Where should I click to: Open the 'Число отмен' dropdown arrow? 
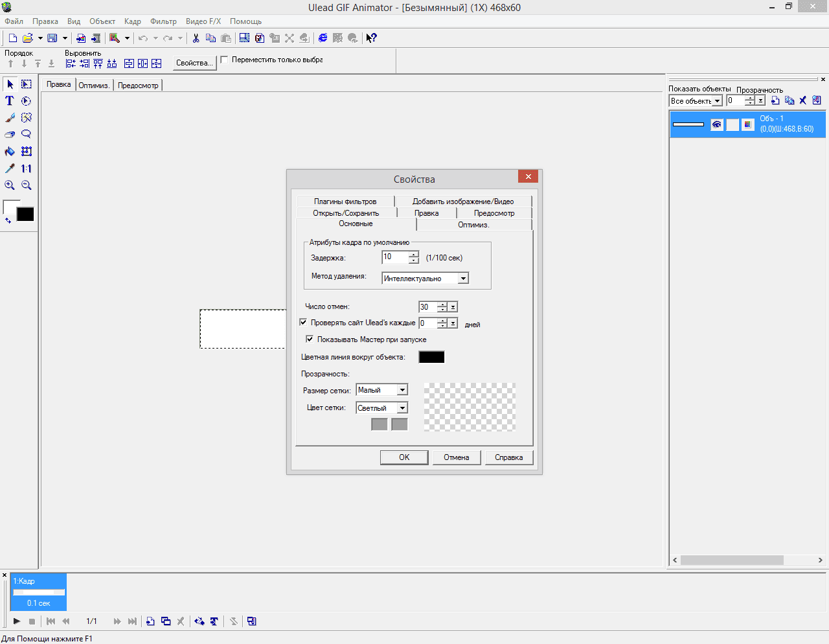coord(453,307)
